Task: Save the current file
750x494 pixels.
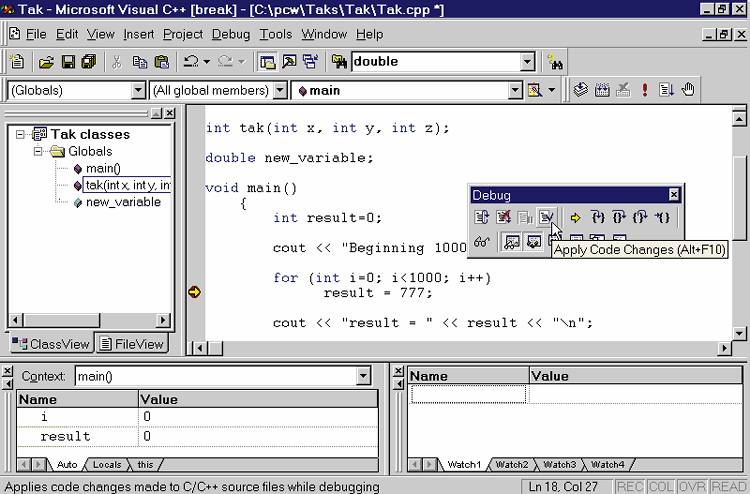Action: tap(68, 62)
